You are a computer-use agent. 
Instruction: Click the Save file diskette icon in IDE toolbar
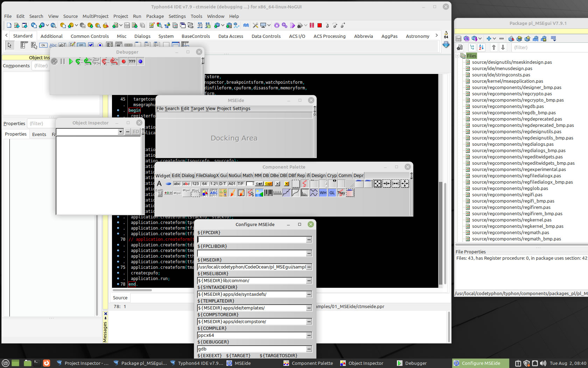click(127, 25)
